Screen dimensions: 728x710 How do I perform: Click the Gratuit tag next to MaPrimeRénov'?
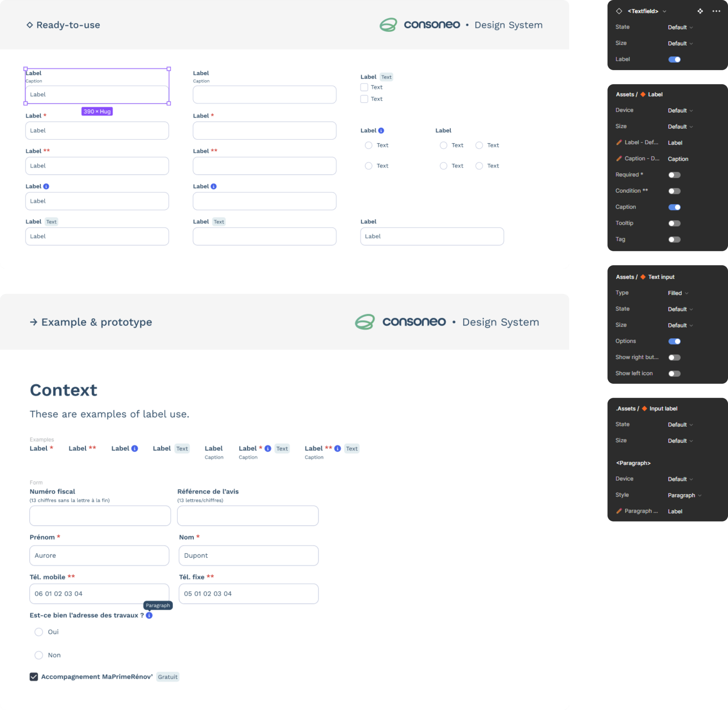coord(167,677)
